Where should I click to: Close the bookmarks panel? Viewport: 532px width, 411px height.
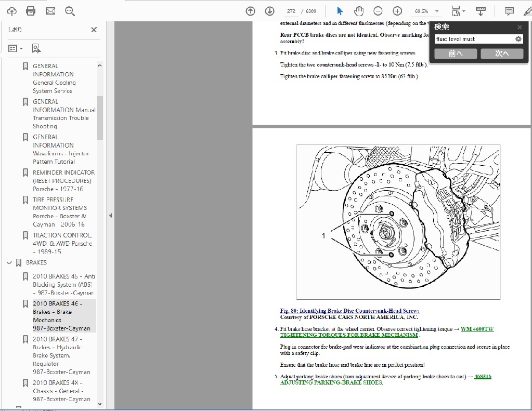(94, 30)
